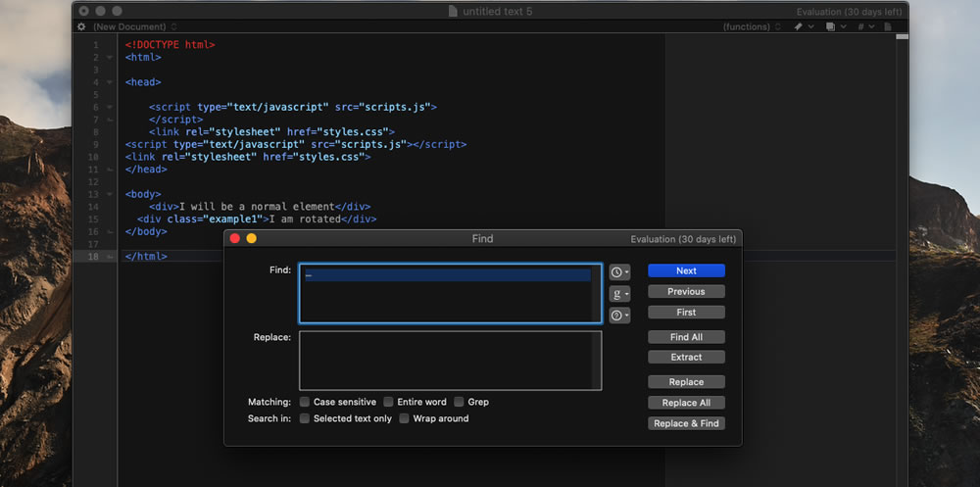Enable the Grep checkbox

[459, 402]
